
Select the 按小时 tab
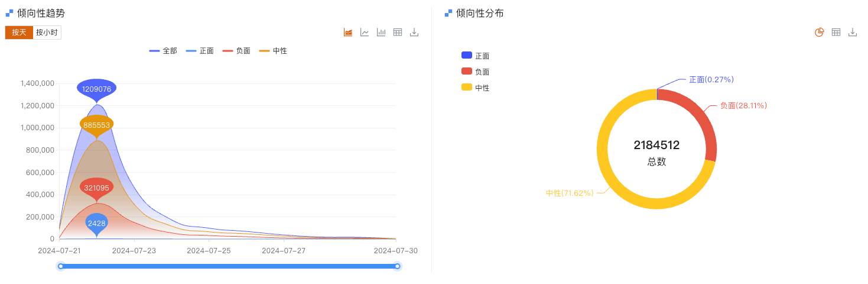47,33
